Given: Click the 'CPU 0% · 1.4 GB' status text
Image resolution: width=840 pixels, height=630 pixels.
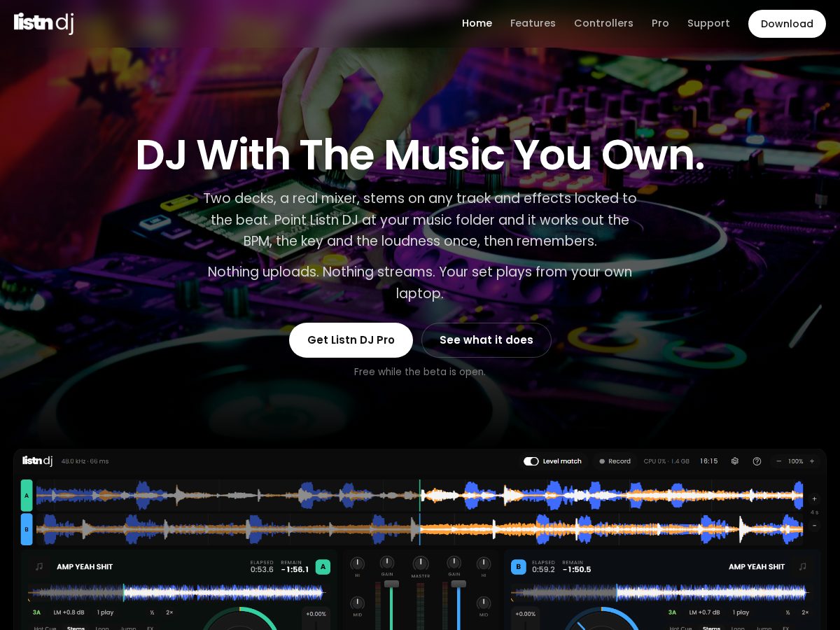Looking at the screenshot, I should (x=666, y=461).
